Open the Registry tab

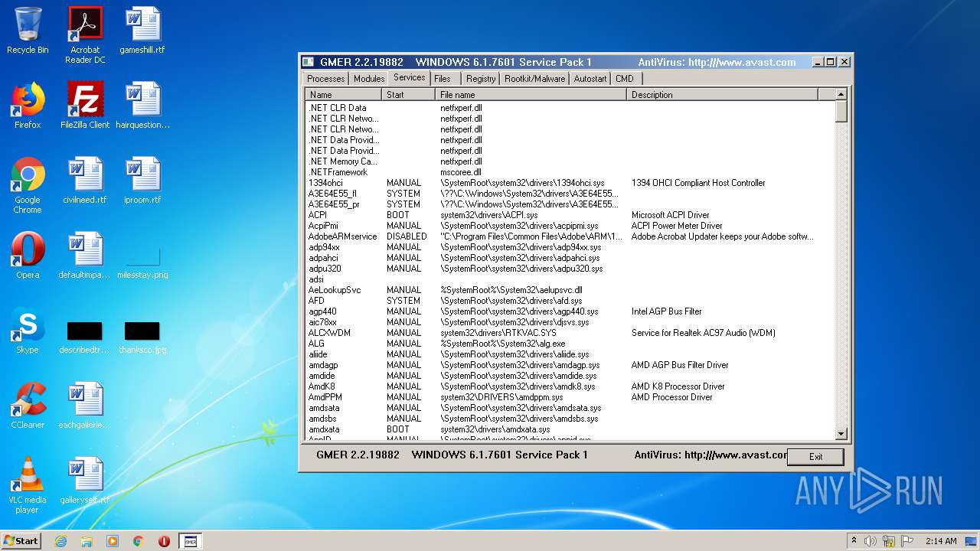click(x=480, y=78)
